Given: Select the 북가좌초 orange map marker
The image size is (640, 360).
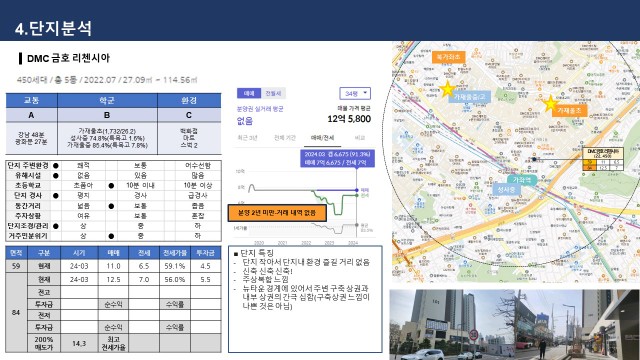Looking at the screenshot, I should point(448,57).
